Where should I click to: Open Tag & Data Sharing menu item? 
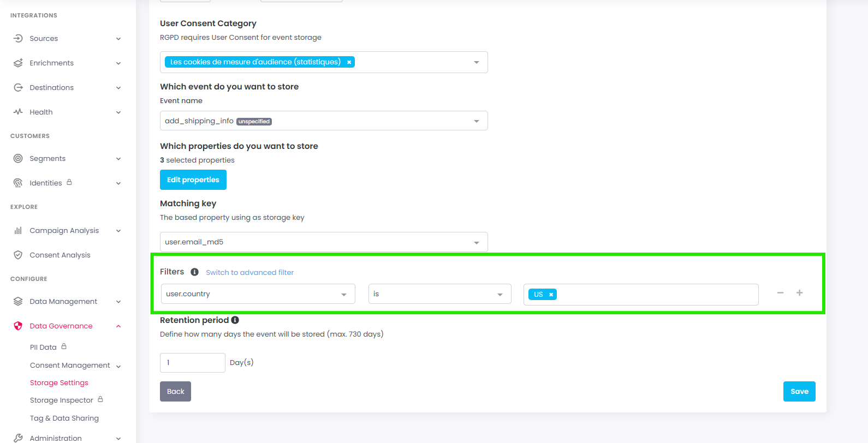coord(64,418)
